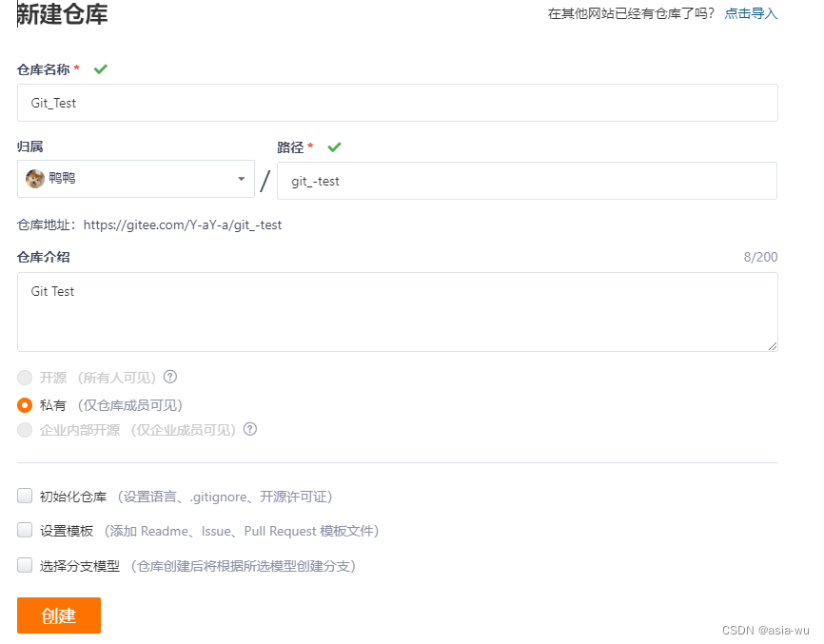Click the 创建 button
This screenshot has height=644, width=824.
(x=59, y=615)
